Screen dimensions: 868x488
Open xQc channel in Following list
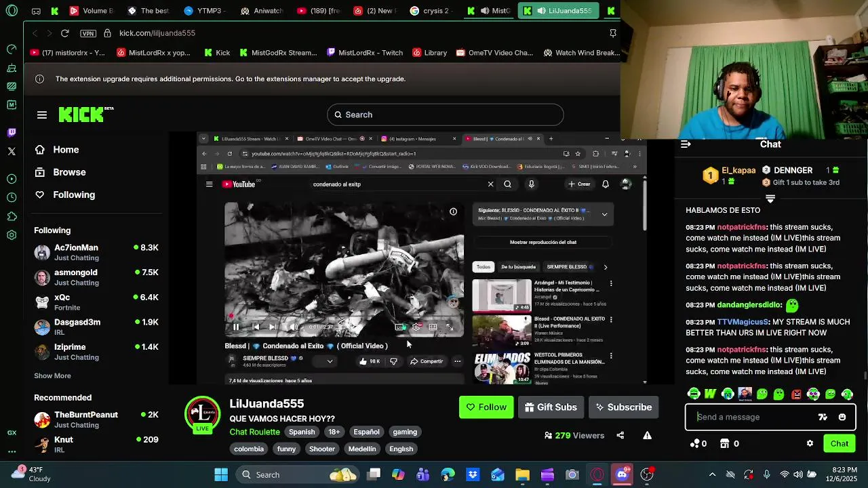(x=96, y=302)
